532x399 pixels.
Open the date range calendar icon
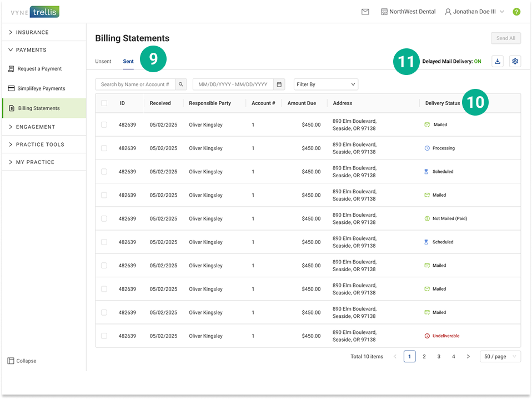(279, 84)
